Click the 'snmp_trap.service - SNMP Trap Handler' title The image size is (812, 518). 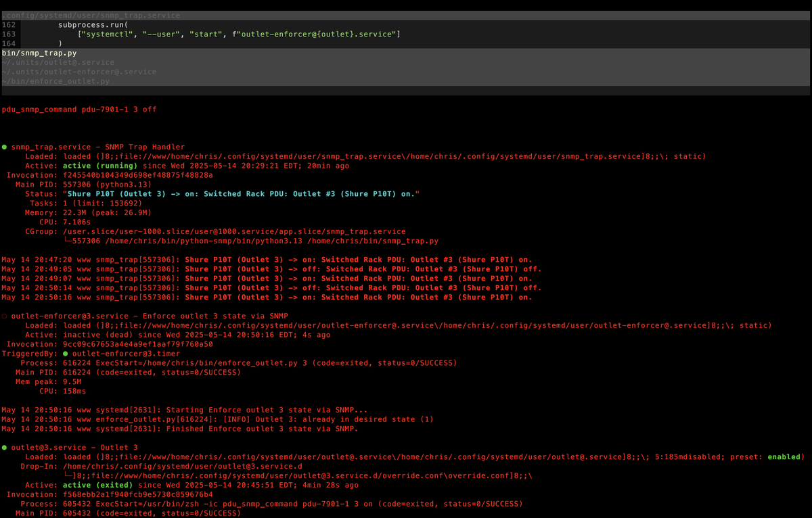tap(97, 147)
